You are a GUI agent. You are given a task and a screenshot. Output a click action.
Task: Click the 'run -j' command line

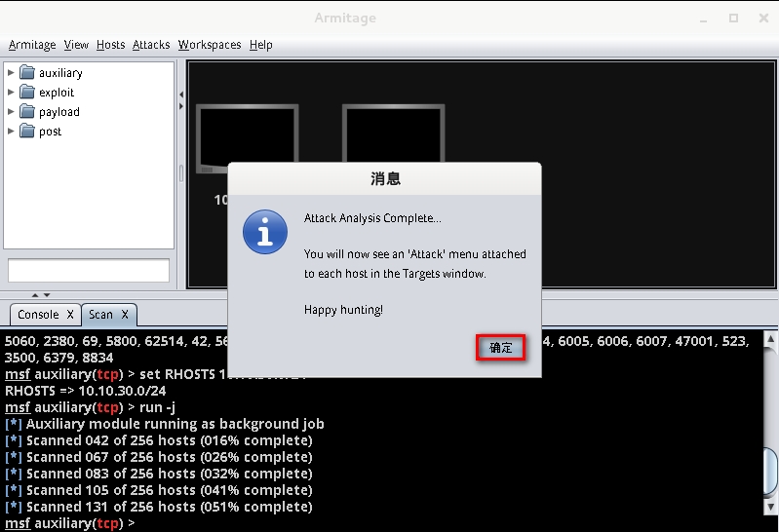(90, 407)
